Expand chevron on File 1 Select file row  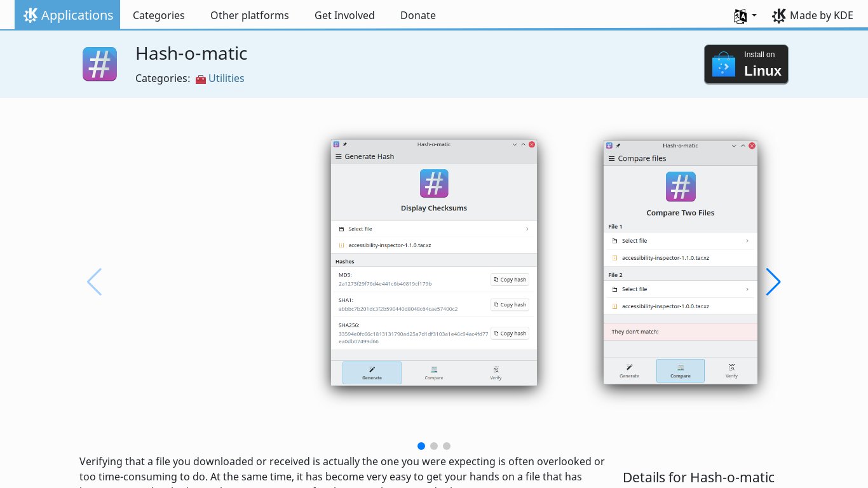click(747, 241)
